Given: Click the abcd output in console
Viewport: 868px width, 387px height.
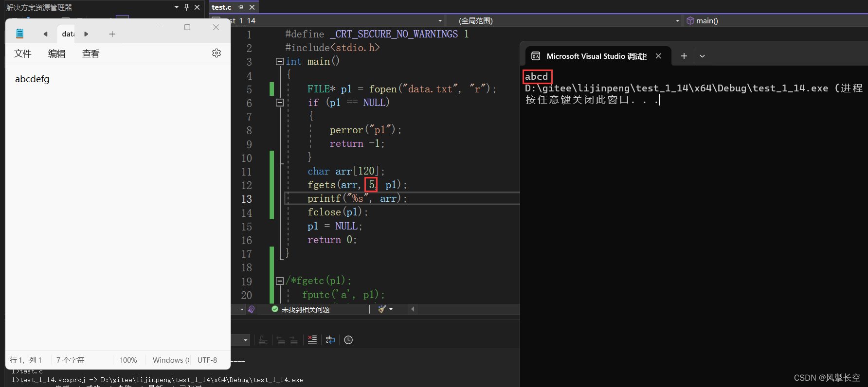Looking at the screenshot, I should (537, 76).
